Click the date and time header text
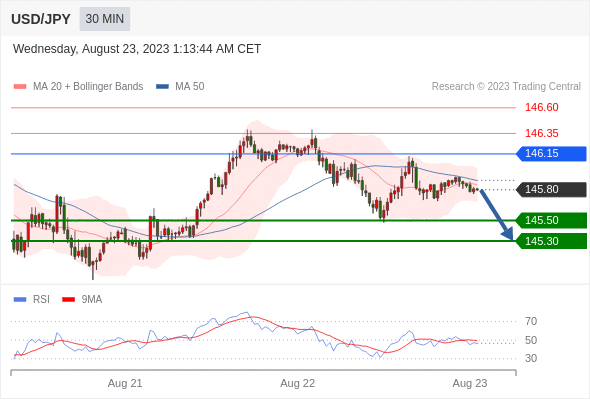The height and width of the screenshot is (400, 590). [x=137, y=49]
